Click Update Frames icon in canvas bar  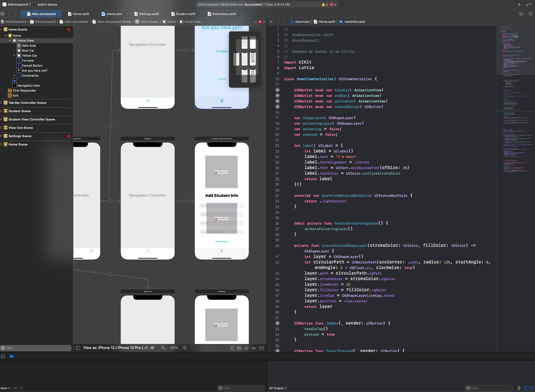(232, 348)
